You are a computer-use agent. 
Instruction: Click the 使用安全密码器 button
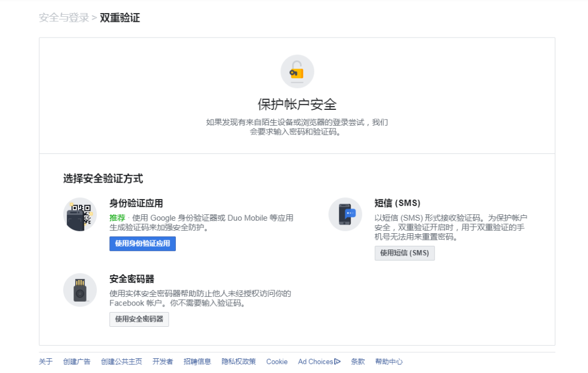pos(139,319)
